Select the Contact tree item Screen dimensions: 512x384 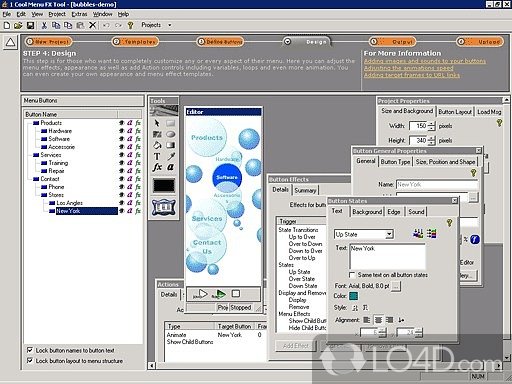(x=50, y=179)
